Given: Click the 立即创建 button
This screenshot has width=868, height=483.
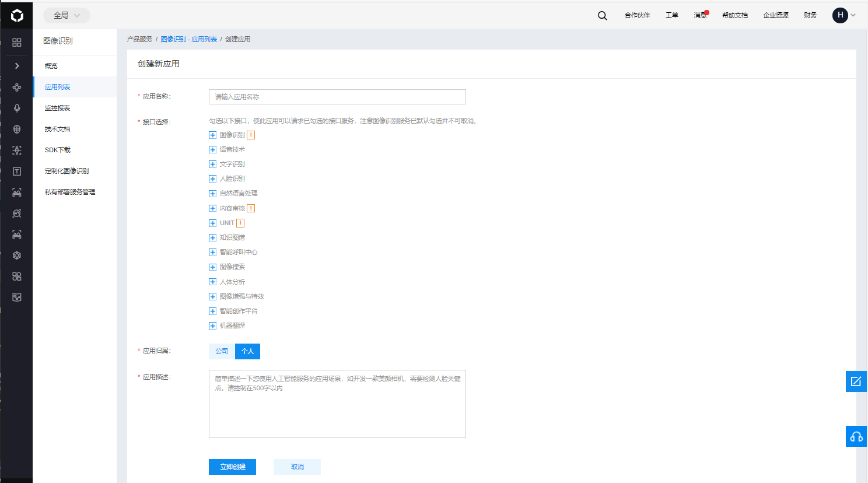Looking at the screenshot, I should pyautogui.click(x=232, y=467).
